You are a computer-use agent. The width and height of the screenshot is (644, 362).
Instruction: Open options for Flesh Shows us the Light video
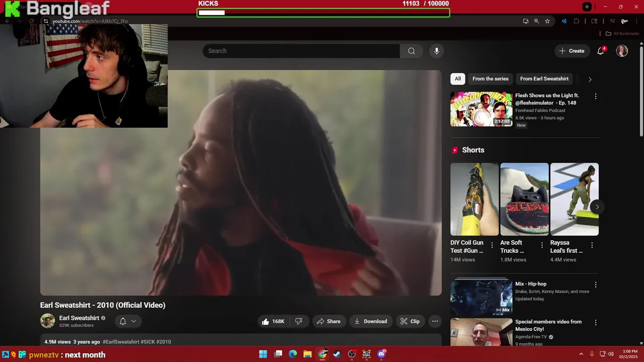tap(596, 96)
